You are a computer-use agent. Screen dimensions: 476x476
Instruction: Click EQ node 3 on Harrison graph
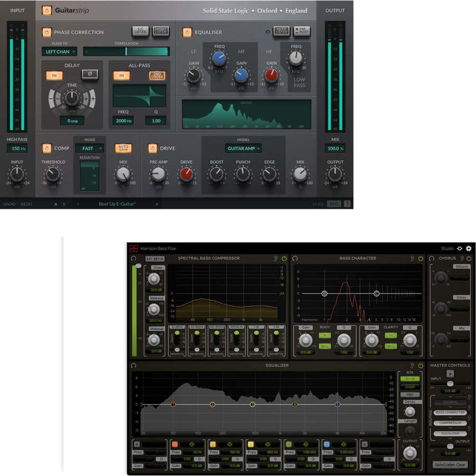(252, 405)
